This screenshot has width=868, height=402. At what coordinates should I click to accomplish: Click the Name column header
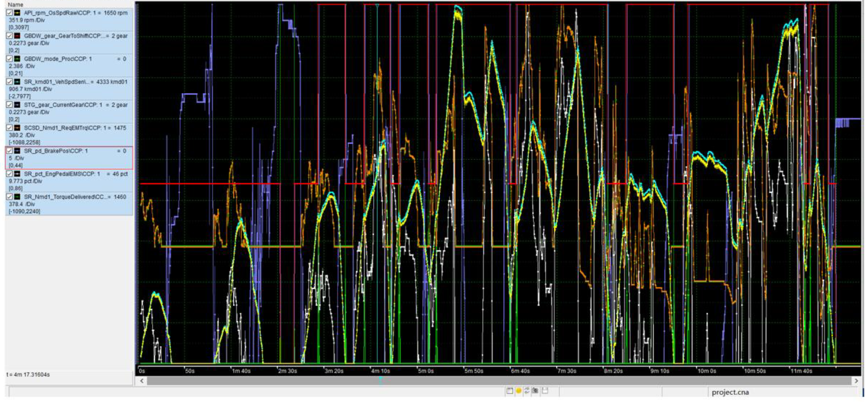pyautogui.click(x=16, y=4)
